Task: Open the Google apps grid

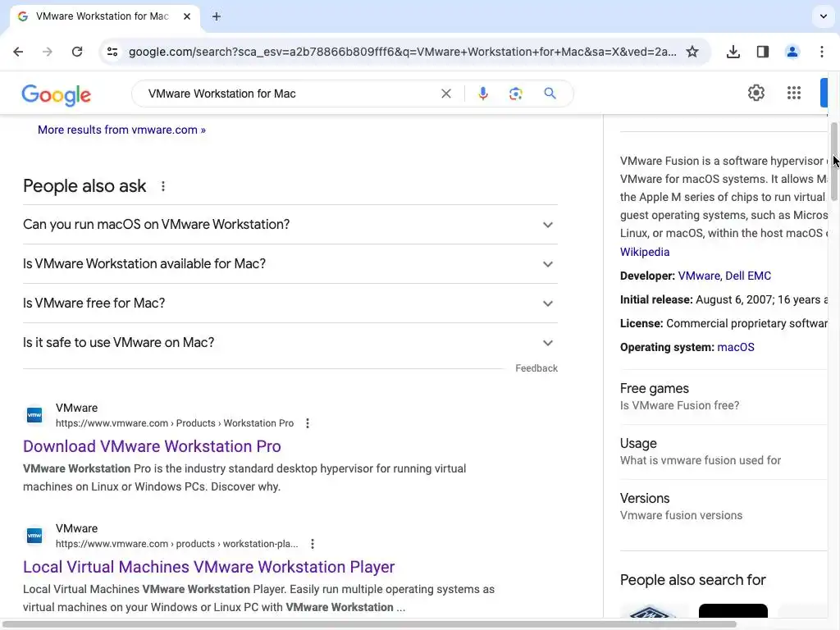Action: click(x=794, y=93)
